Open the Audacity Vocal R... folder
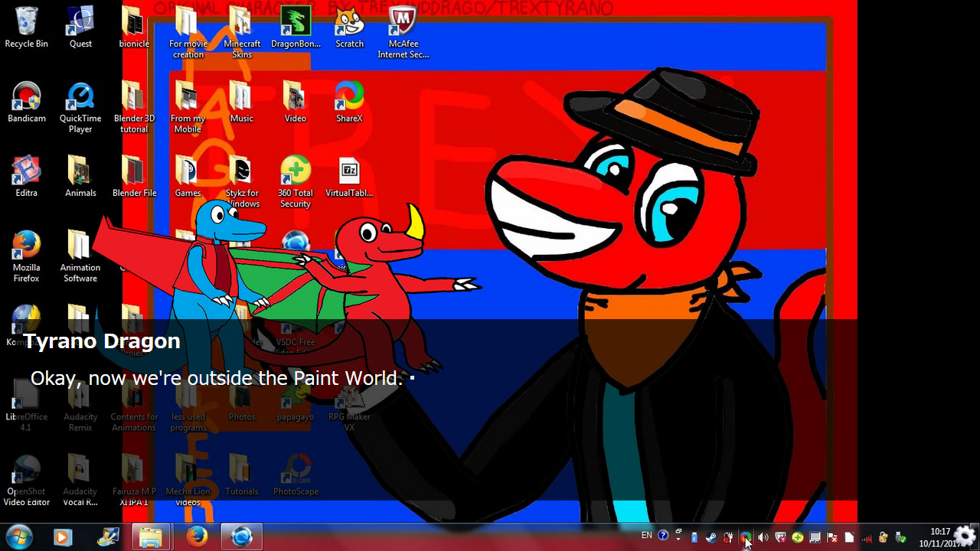 [80, 481]
